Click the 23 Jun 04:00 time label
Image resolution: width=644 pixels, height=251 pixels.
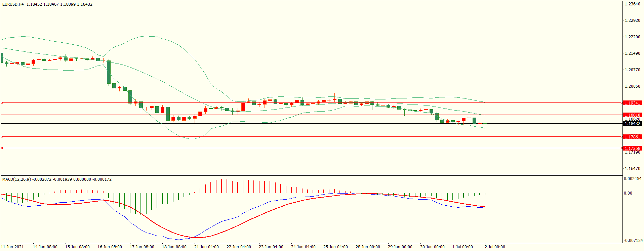point(271,247)
